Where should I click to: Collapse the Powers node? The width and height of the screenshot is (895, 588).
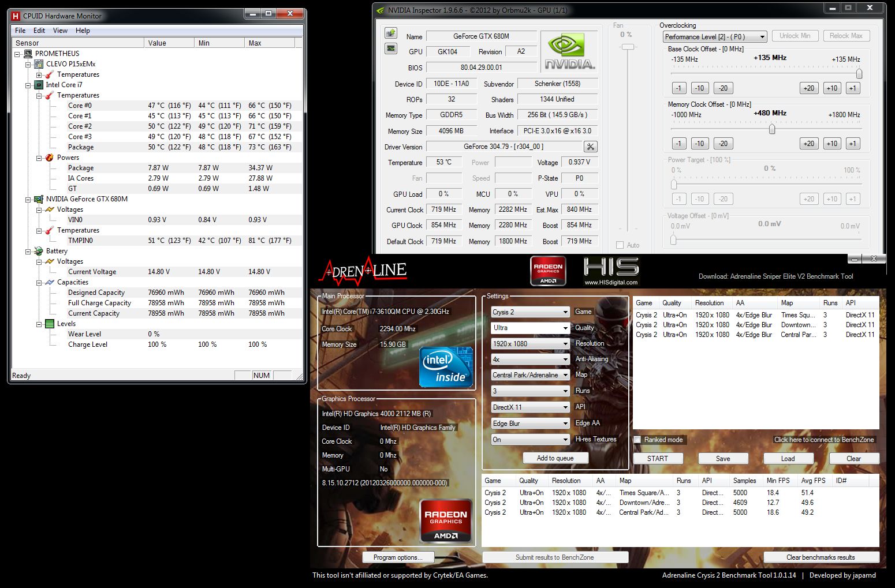(39, 158)
